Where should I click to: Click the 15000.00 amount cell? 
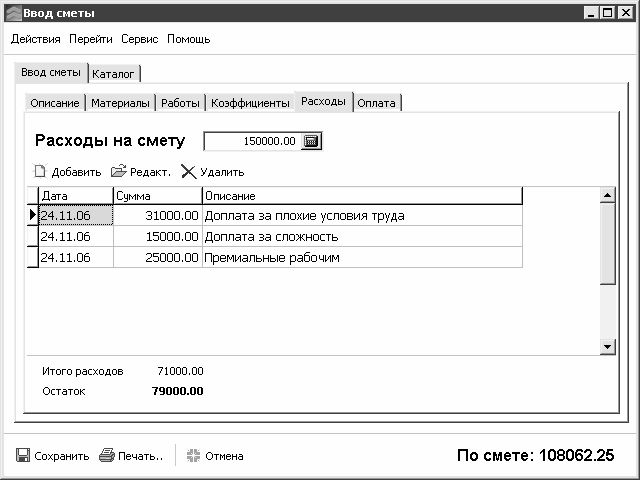coord(158,236)
